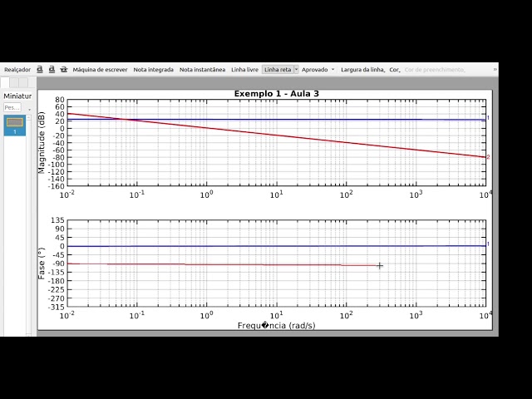Click the Frequência (rad/s) axis label
The height and width of the screenshot is (399, 532).
276,326
